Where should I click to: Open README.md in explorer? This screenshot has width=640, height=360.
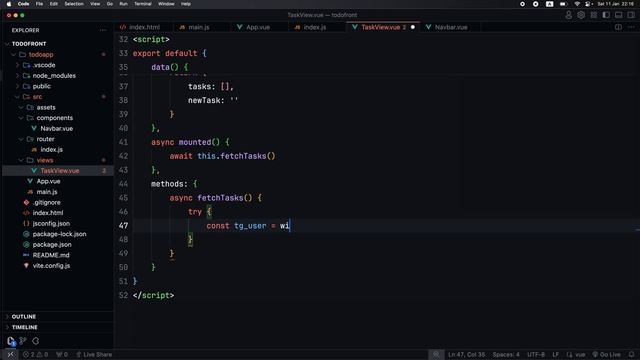point(51,256)
